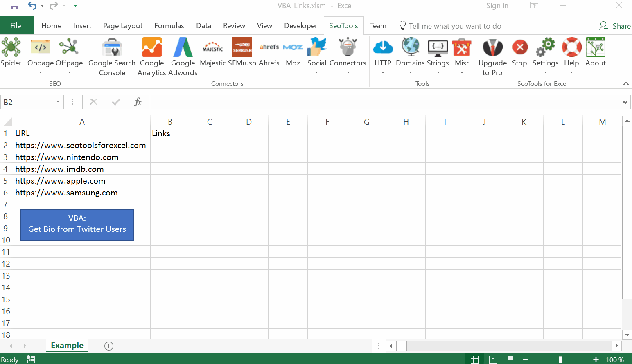Expand the Domains dropdown arrow
632x364 pixels.
[x=410, y=72]
